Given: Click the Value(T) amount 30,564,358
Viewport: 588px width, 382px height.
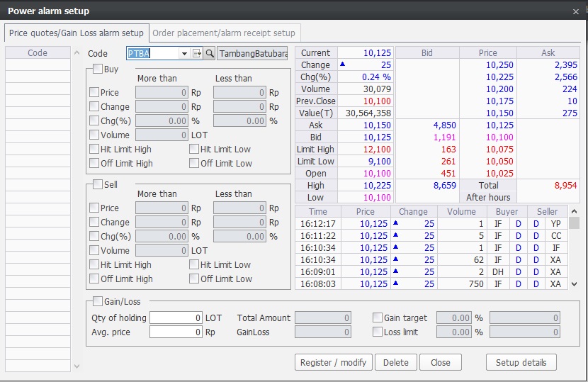Looking at the screenshot, I should [x=366, y=113].
